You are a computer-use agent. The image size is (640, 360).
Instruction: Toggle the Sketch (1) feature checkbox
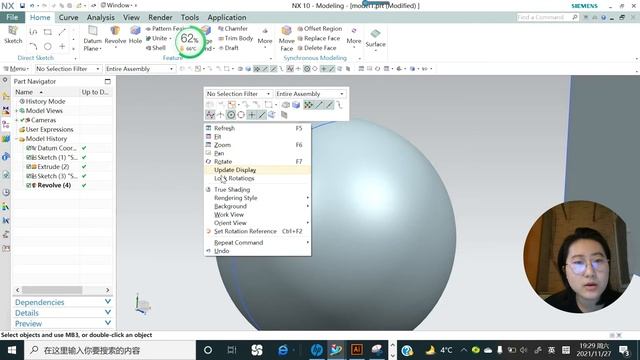[29, 157]
